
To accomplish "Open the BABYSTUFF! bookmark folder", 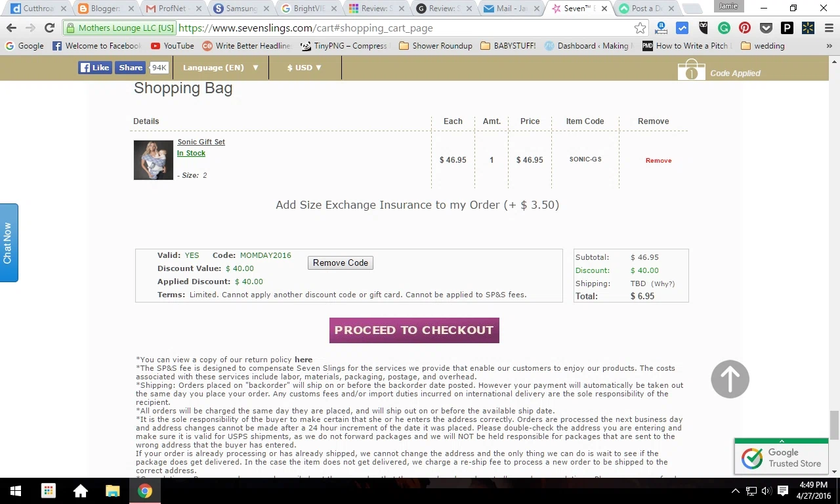I will (x=508, y=46).
